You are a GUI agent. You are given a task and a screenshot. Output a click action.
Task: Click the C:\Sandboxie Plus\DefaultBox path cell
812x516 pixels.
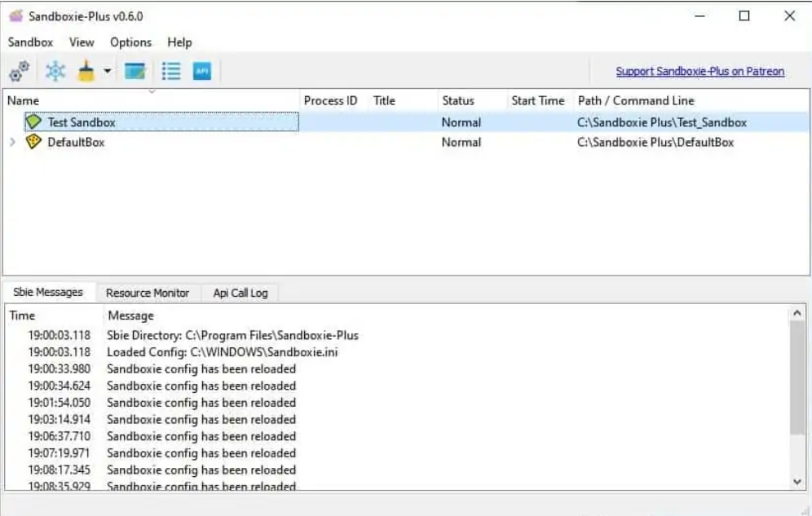(x=655, y=143)
